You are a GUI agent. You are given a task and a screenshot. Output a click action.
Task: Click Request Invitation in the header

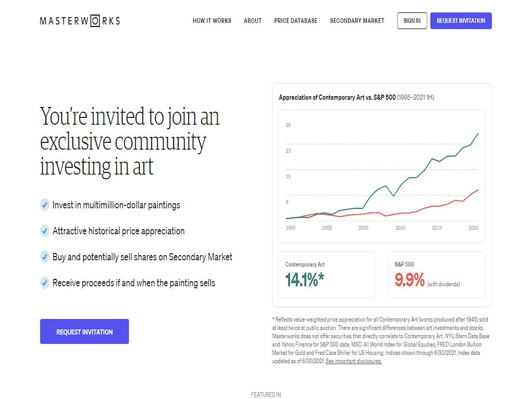click(461, 21)
